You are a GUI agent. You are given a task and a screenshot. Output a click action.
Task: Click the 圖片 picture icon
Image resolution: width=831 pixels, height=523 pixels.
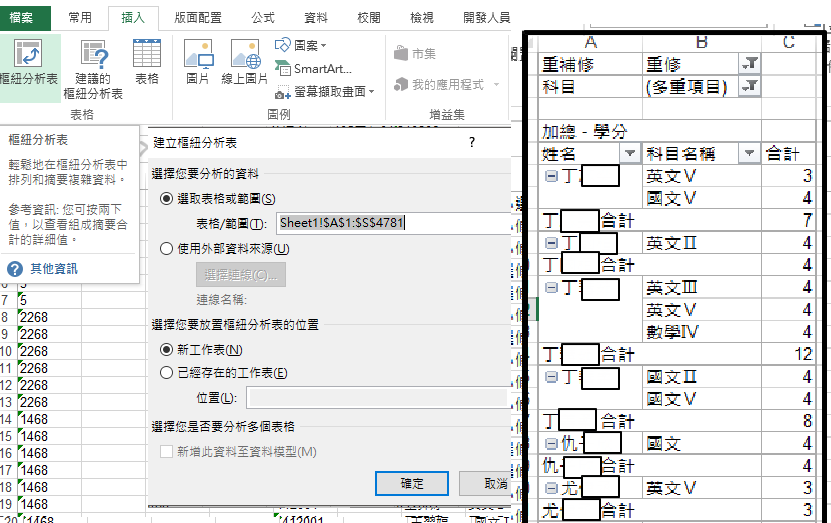pos(198,61)
